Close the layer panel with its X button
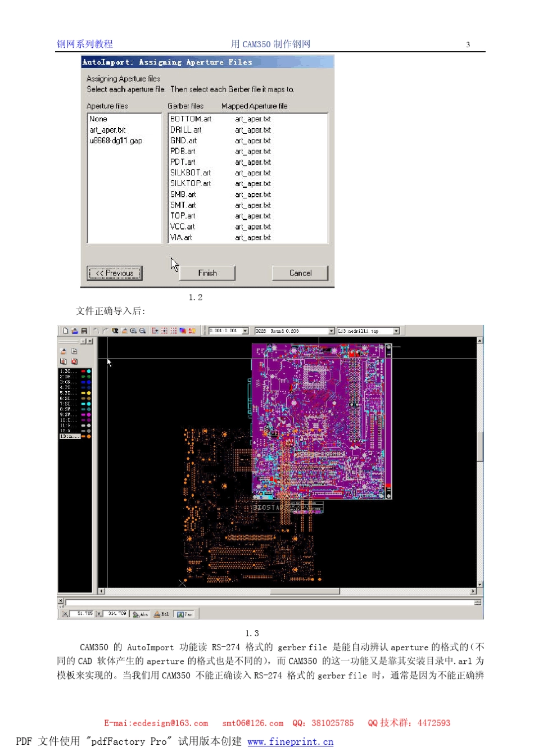Viewport: 534px width, 756px height. 90,341
